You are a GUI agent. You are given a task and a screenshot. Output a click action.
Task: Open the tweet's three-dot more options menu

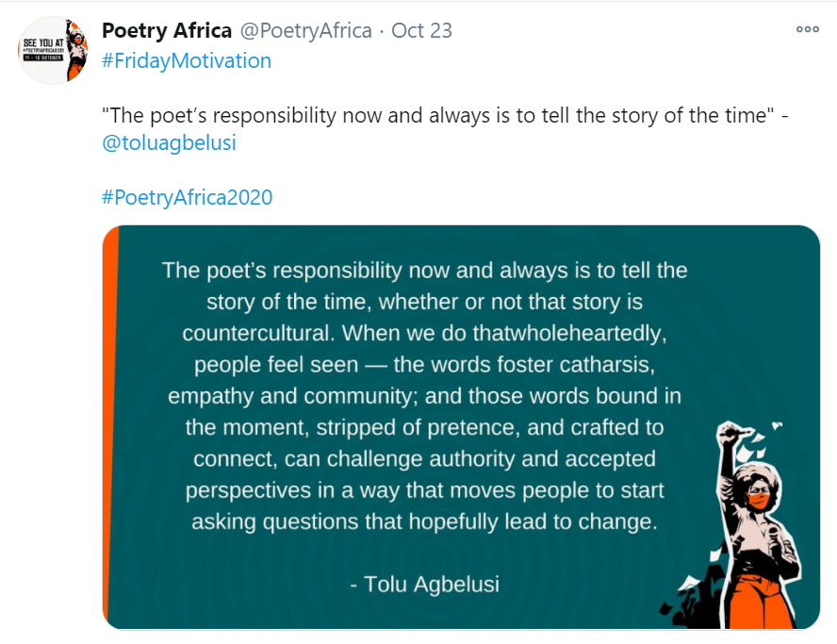coord(808,29)
